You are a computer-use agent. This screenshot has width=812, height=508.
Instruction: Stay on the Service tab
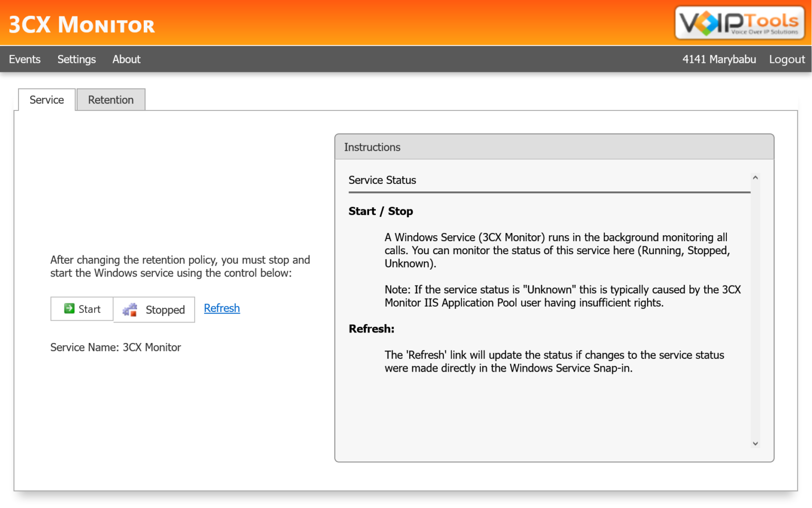pyautogui.click(x=46, y=99)
